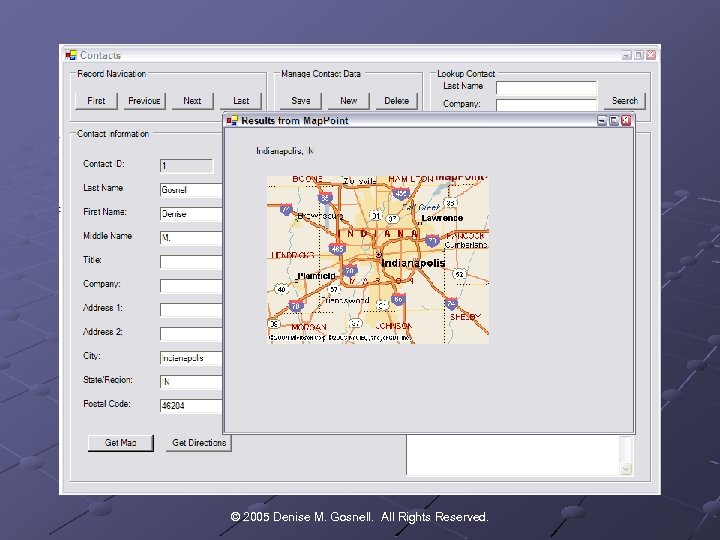
Task: Click the Address 1 field
Action: (191, 309)
